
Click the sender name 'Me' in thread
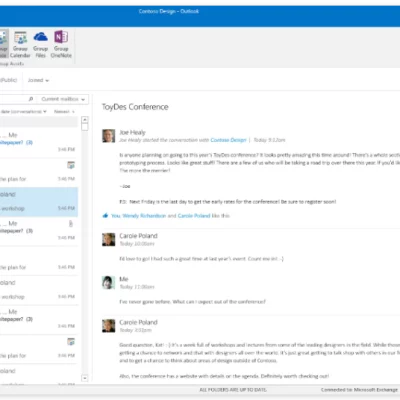click(x=124, y=279)
